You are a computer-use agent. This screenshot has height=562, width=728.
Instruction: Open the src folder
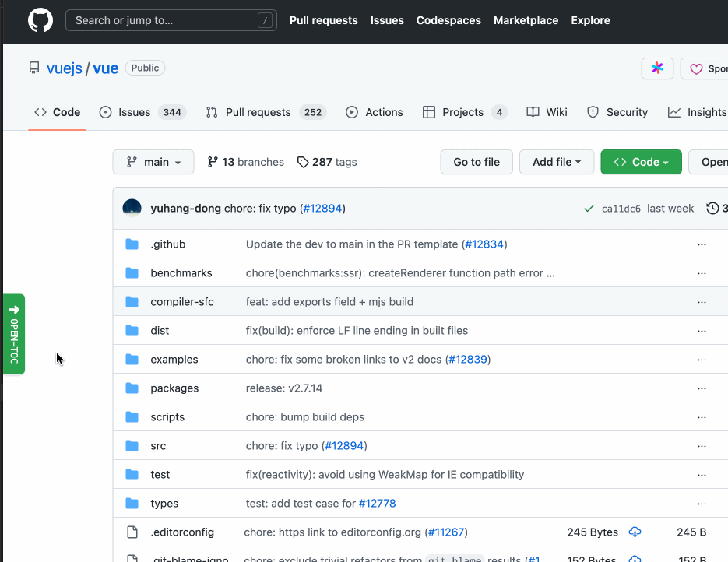158,445
